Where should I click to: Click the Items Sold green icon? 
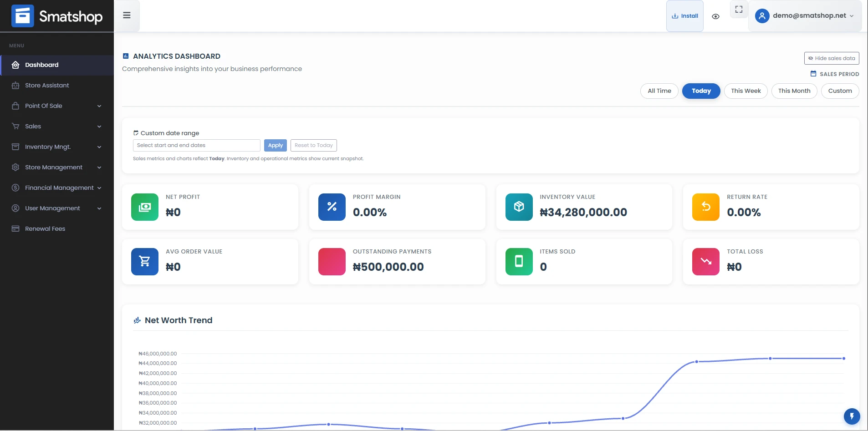tap(519, 262)
